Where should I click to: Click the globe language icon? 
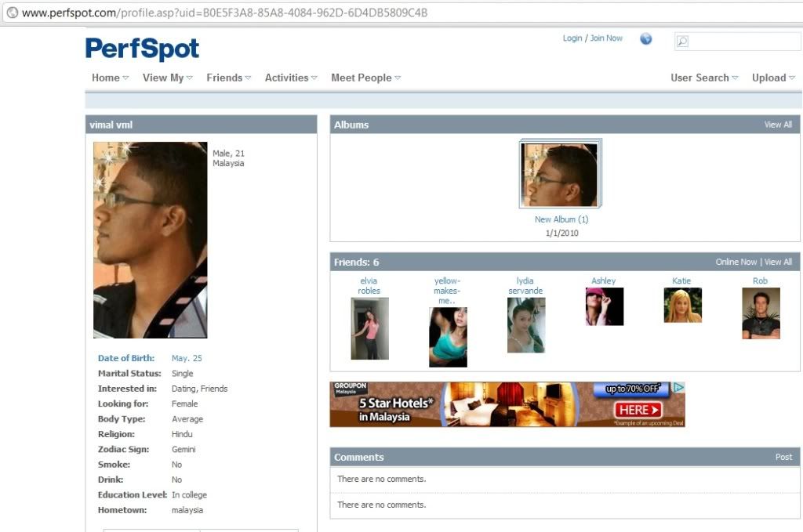(x=646, y=39)
